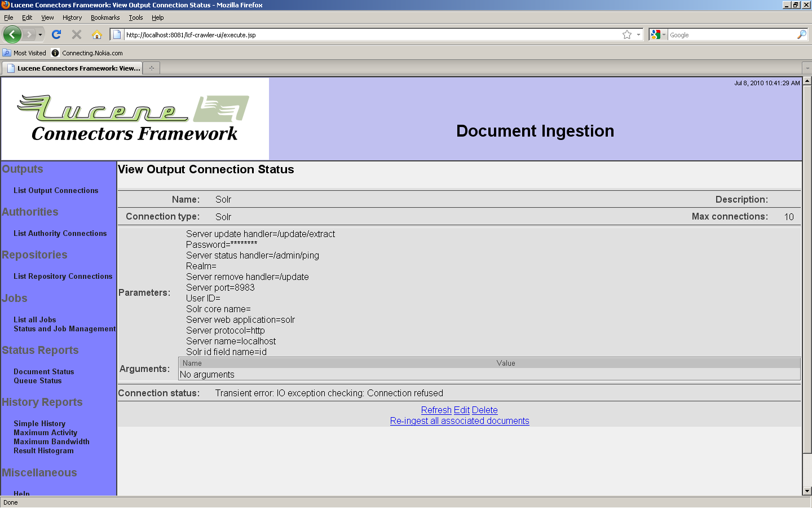Open List Output Connections in sidebar
812x508 pixels.
pos(56,190)
